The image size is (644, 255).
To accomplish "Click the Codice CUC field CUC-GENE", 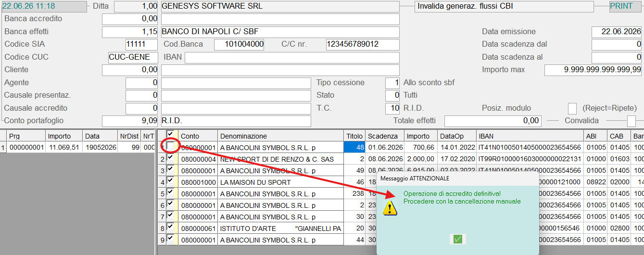I will tap(133, 57).
